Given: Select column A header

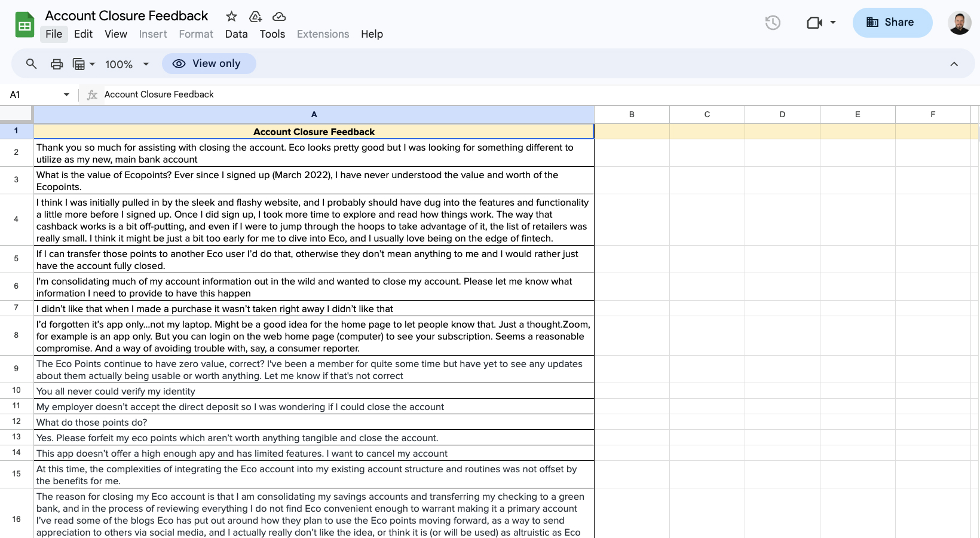Looking at the screenshot, I should click(x=314, y=114).
